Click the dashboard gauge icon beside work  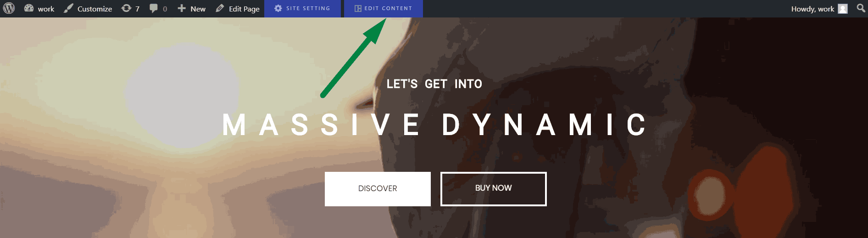pyautogui.click(x=28, y=8)
